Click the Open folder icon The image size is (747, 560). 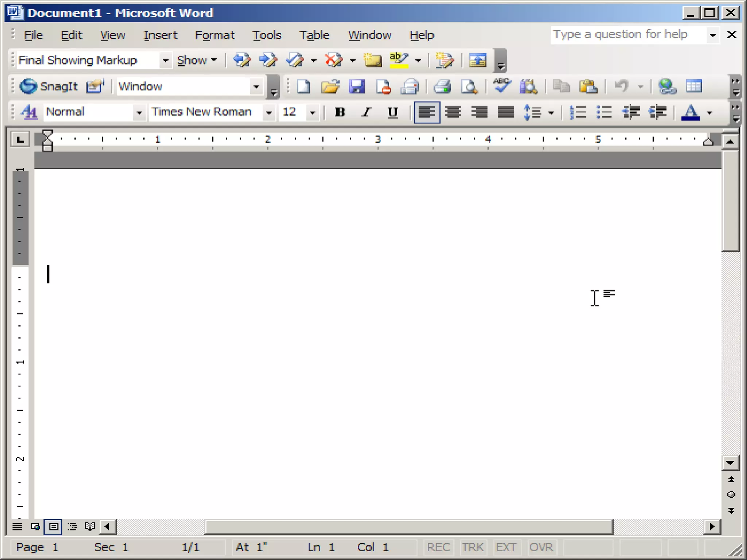pos(330,87)
